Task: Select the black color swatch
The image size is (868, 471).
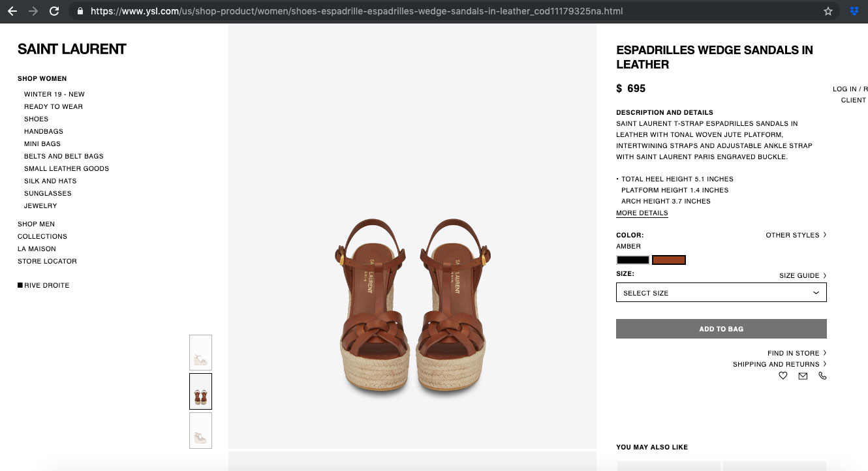Action: [x=632, y=260]
